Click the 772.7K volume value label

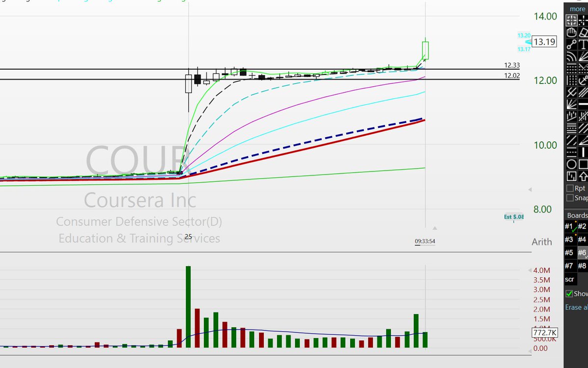pos(545,332)
